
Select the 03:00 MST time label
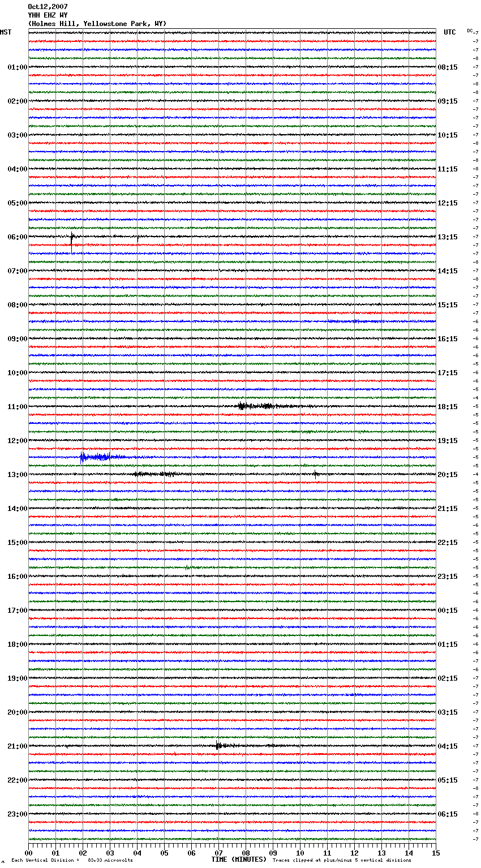click(18, 135)
